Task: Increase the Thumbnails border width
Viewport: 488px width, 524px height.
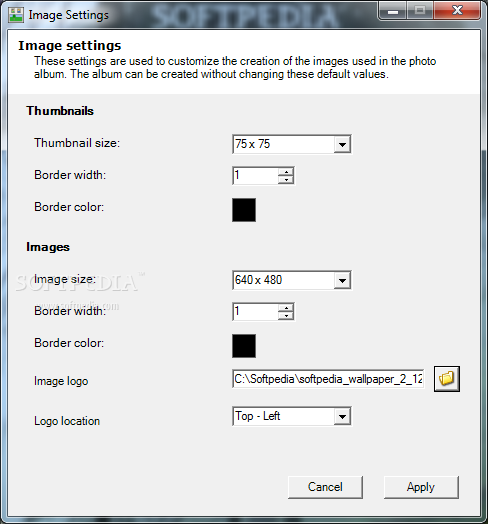Action: click(x=286, y=172)
